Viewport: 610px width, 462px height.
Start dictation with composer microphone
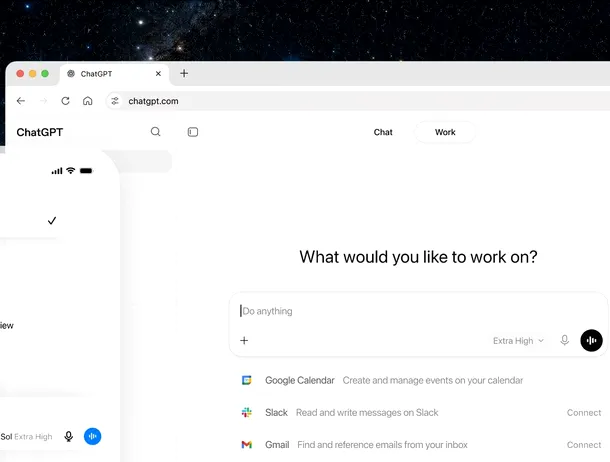click(564, 340)
